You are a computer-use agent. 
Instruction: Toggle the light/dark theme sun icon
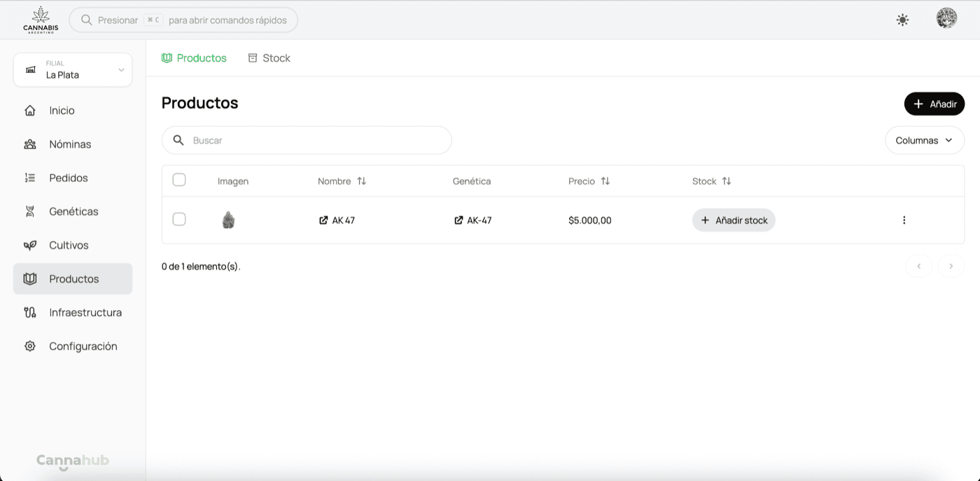[x=902, y=20]
